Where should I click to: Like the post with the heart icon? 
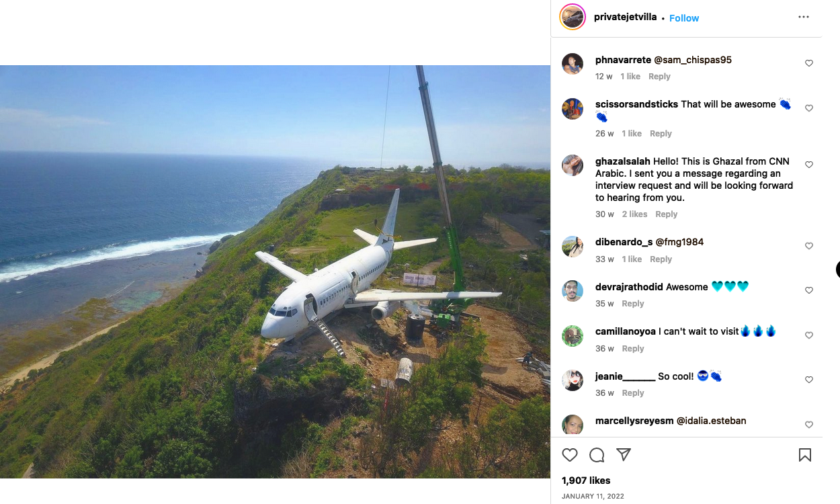click(x=570, y=455)
